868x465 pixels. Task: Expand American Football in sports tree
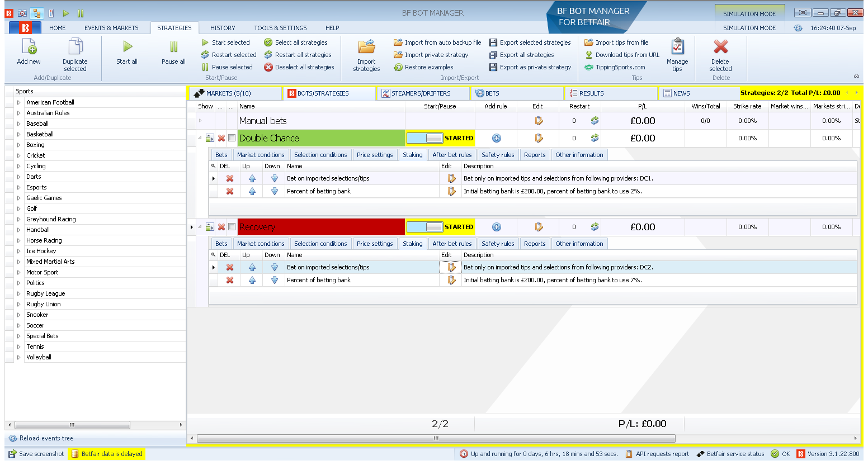pyautogui.click(x=18, y=102)
